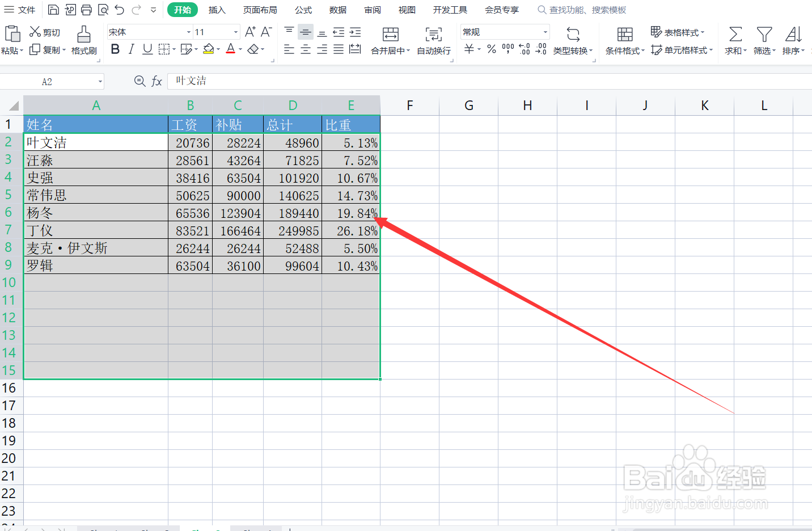Toggle align text left

[x=289, y=49]
